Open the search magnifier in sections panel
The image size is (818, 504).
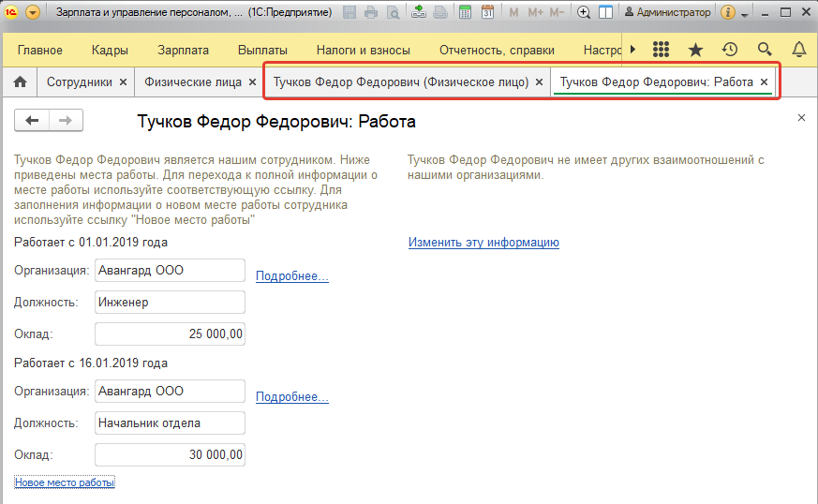tap(765, 50)
